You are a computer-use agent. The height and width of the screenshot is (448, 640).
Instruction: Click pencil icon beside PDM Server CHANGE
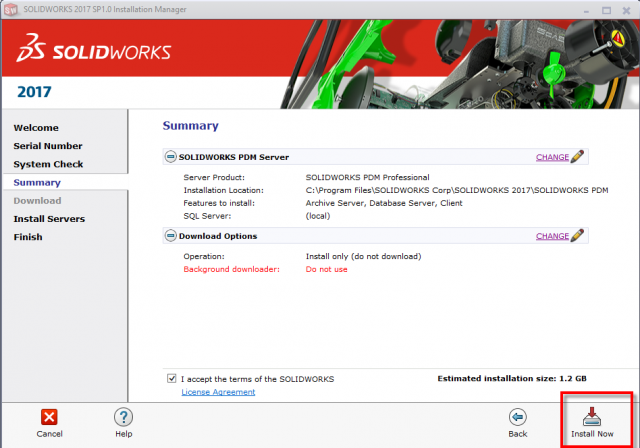pos(577,156)
